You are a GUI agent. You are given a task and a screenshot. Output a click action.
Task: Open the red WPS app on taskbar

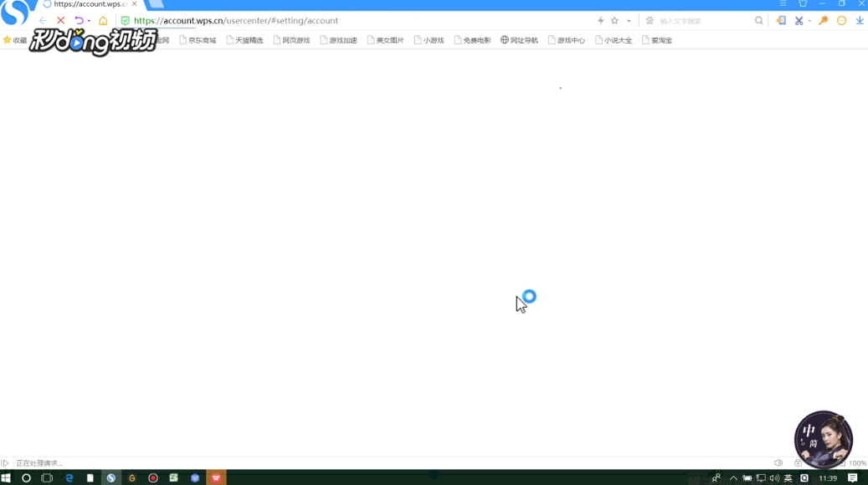point(216,477)
